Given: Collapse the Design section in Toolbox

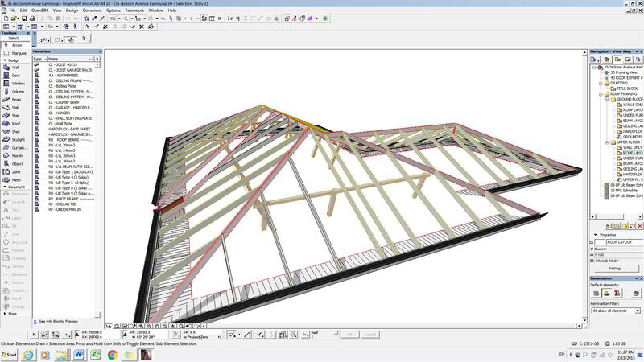Looking at the screenshot, I should click(5, 60).
